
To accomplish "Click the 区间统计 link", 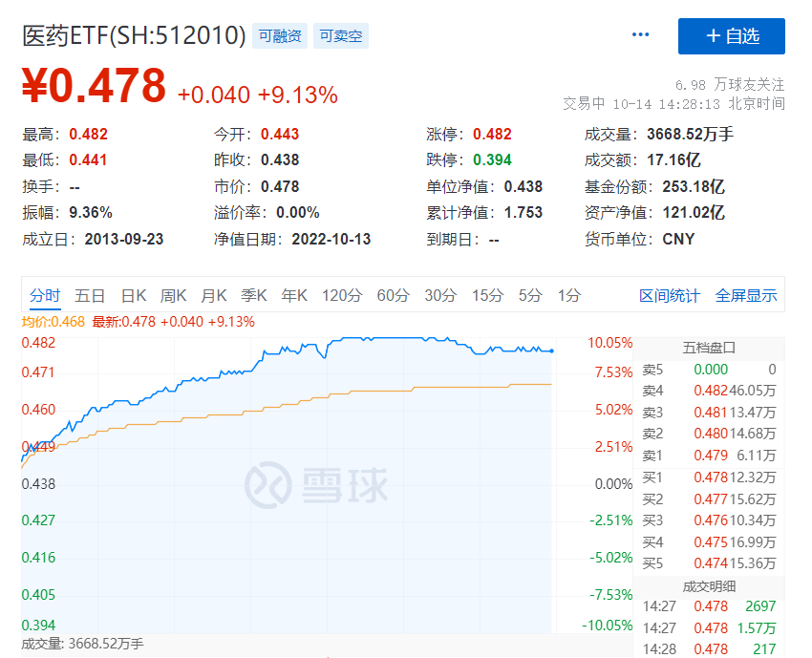I will 670,296.
